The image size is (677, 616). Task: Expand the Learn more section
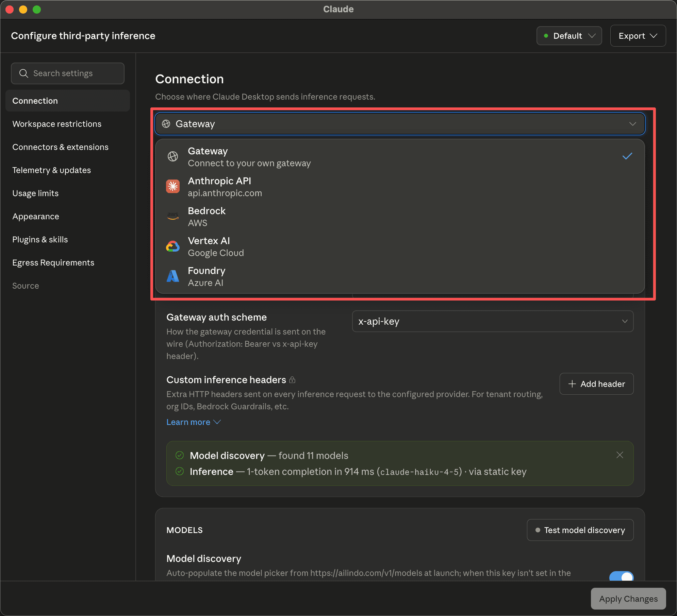(194, 422)
